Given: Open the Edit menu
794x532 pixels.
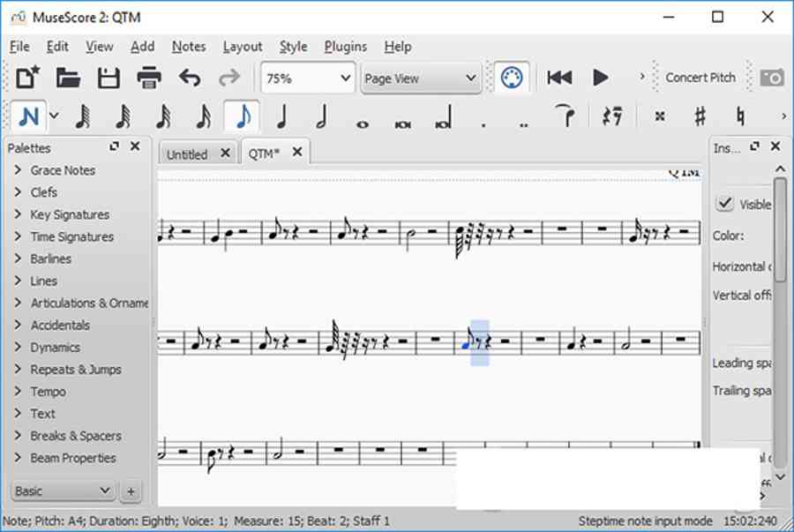Looking at the screenshot, I should (57, 47).
